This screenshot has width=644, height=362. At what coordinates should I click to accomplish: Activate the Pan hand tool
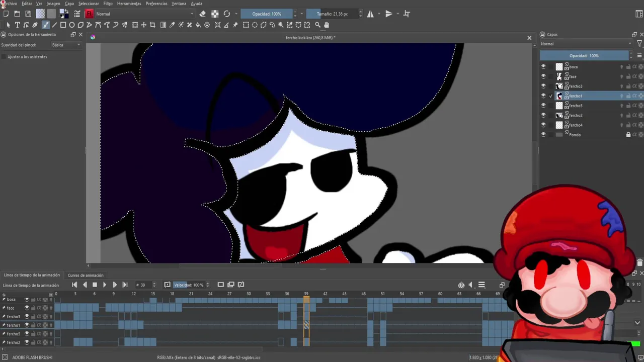click(326, 25)
